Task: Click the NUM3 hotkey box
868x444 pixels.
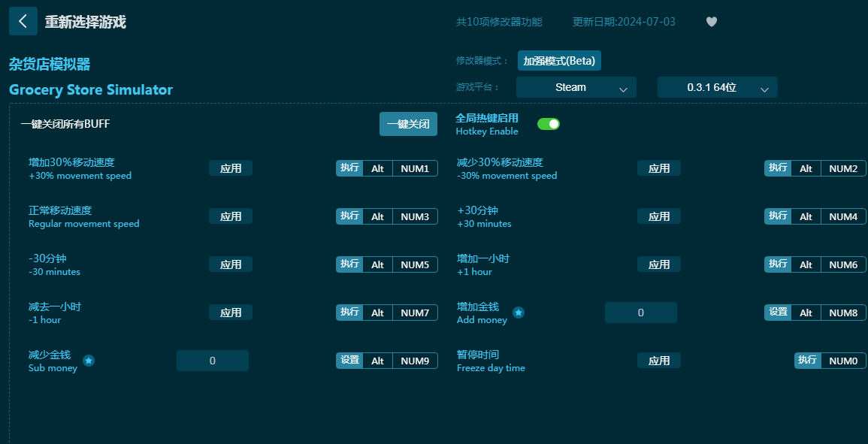Action: pyautogui.click(x=415, y=216)
